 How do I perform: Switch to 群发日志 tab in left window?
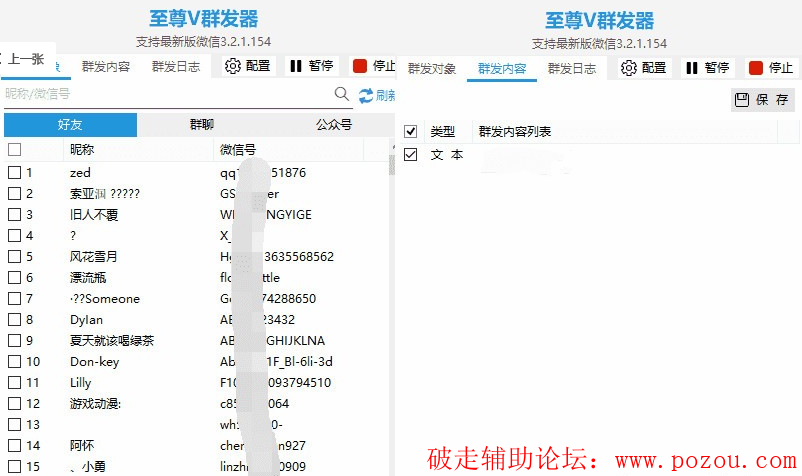(x=175, y=67)
